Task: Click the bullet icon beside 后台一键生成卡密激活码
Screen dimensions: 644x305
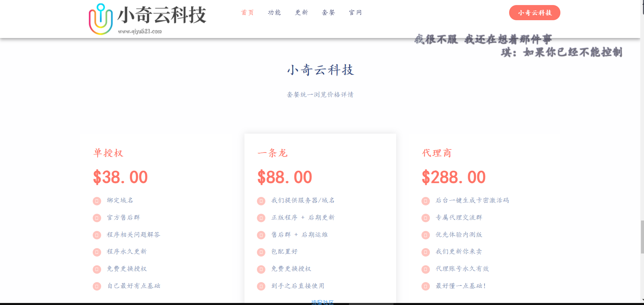Action: point(426,201)
